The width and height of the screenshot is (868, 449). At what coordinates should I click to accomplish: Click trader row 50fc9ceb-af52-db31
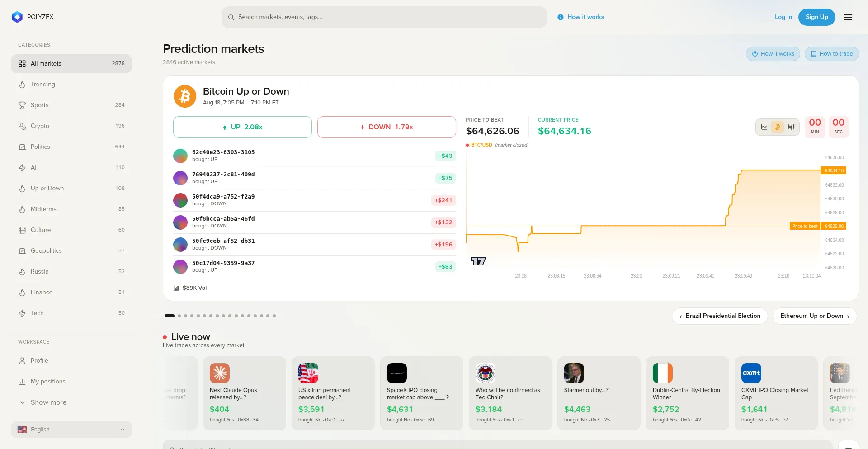coord(315,245)
